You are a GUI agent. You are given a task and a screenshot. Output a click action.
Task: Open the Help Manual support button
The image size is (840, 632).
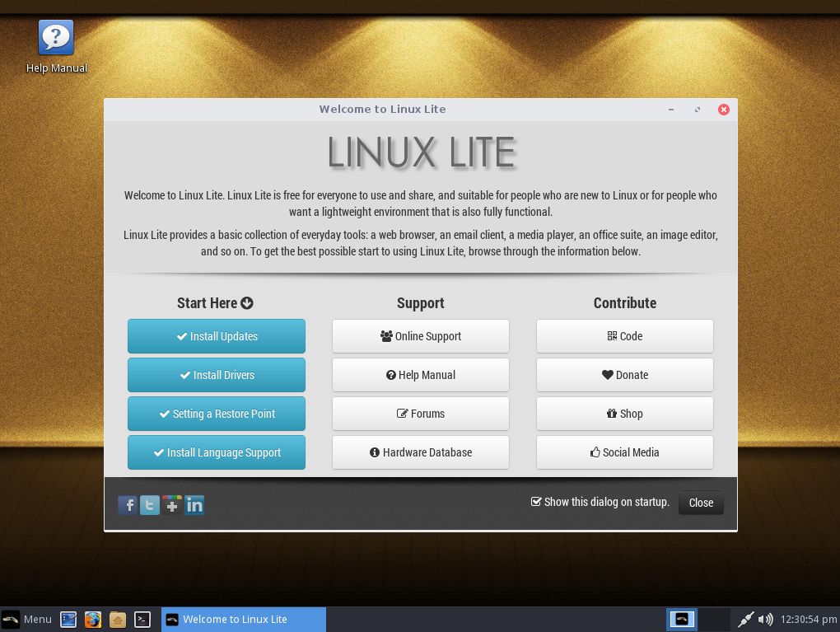coord(421,375)
